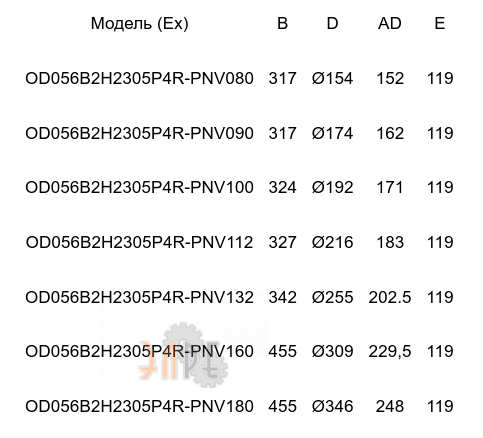Screen dimensions: 483x438
Task: Click B value 324
Action: click(282, 187)
